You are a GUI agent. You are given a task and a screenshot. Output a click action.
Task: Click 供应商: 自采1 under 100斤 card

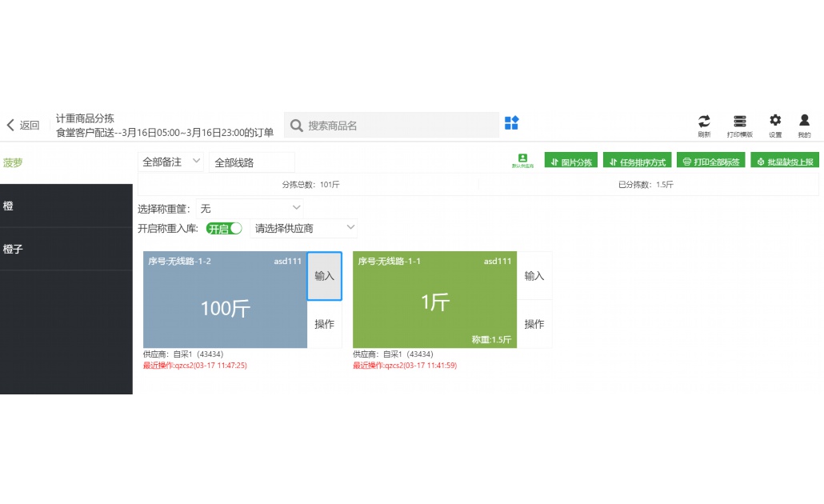[x=183, y=354]
